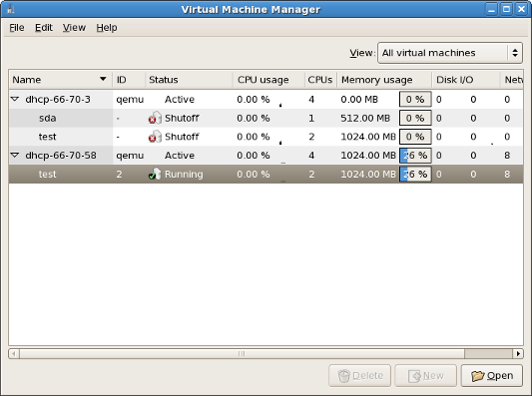532x396 pixels.
Task: Click the Running status icon for test VM
Action: (155, 174)
